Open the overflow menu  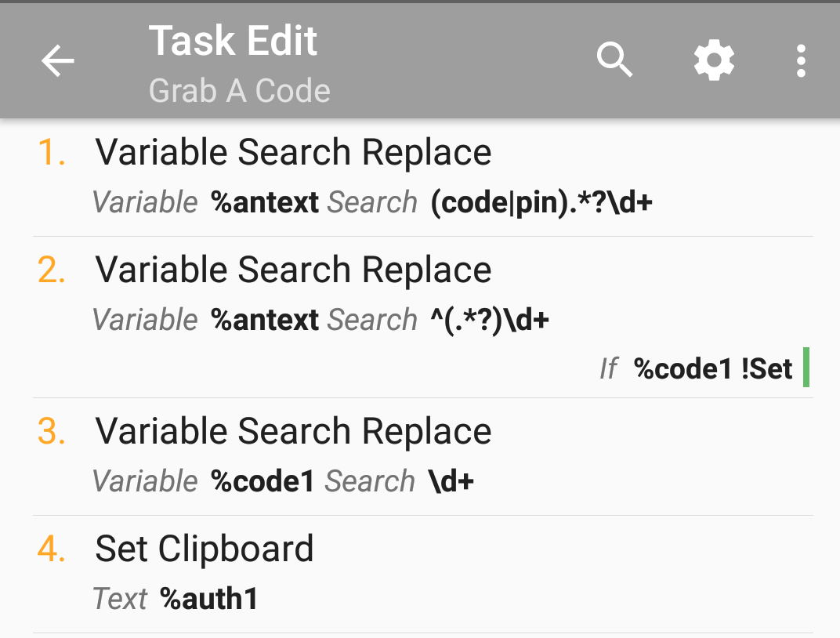tap(801, 60)
